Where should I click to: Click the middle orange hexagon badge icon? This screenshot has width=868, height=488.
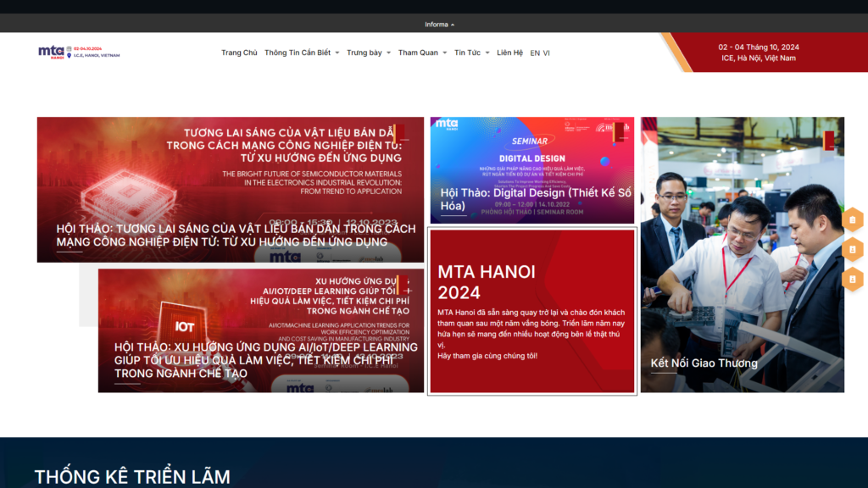pos(853,250)
